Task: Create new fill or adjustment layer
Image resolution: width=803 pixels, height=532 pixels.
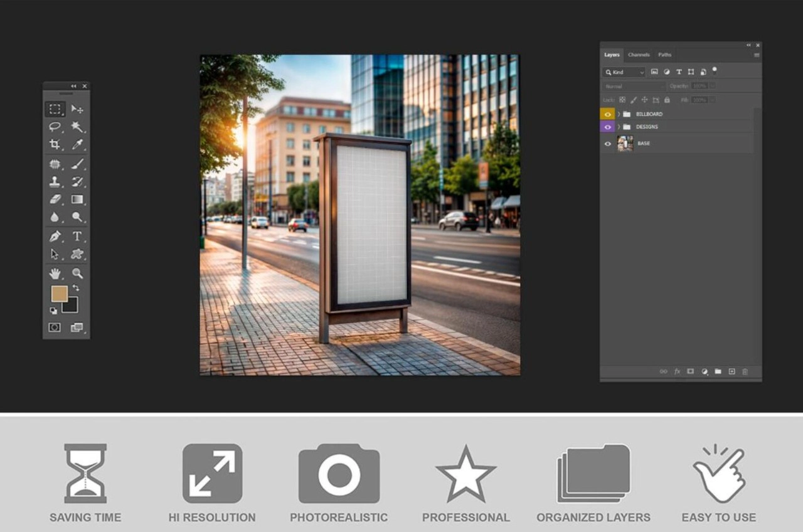Action: [x=704, y=371]
